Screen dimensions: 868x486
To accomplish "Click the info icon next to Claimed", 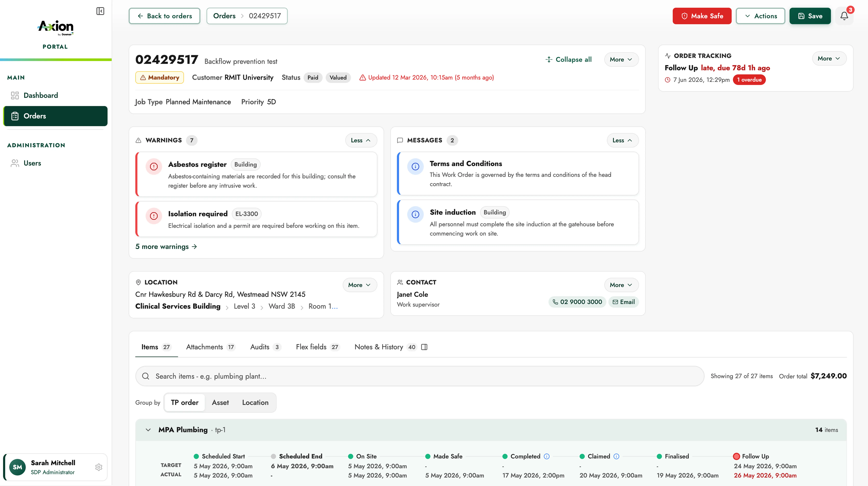I will coord(616,456).
